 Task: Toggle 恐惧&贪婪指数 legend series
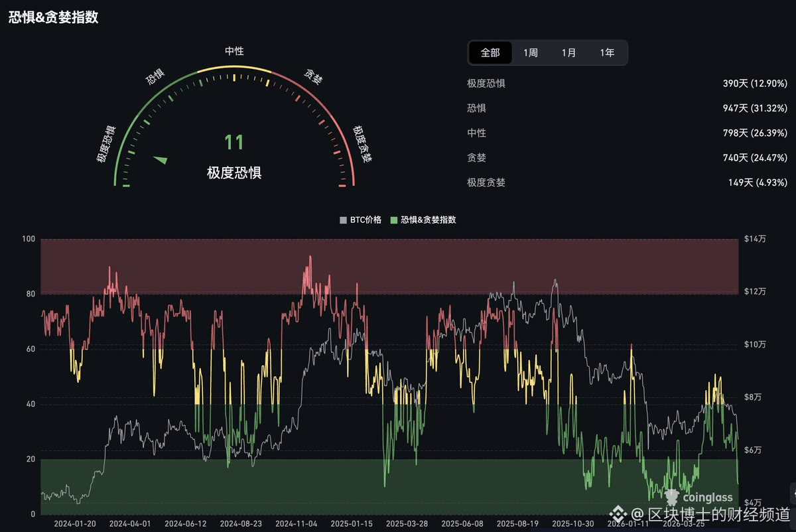[423, 220]
